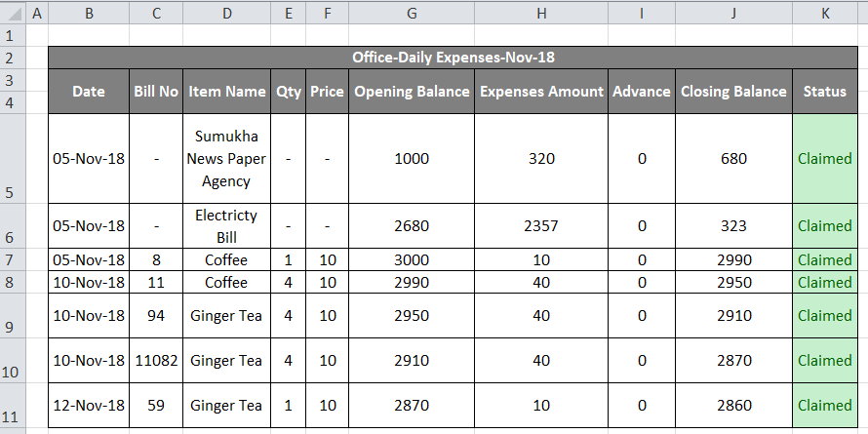This screenshot has width=868, height=434.
Task: Click the Office-Daily Expenses-Nov-18 title cell
Action: tap(453, 58)
